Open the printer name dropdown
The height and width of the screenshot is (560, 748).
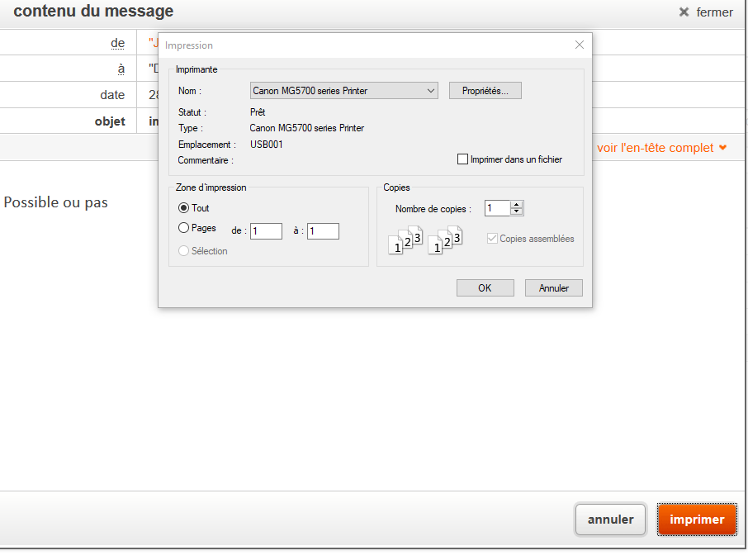pyautogui.click(x=344, y=91)
